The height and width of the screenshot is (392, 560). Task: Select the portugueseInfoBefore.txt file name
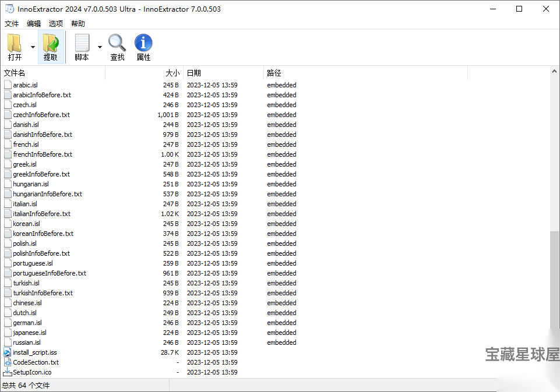[x=50, y=273]
